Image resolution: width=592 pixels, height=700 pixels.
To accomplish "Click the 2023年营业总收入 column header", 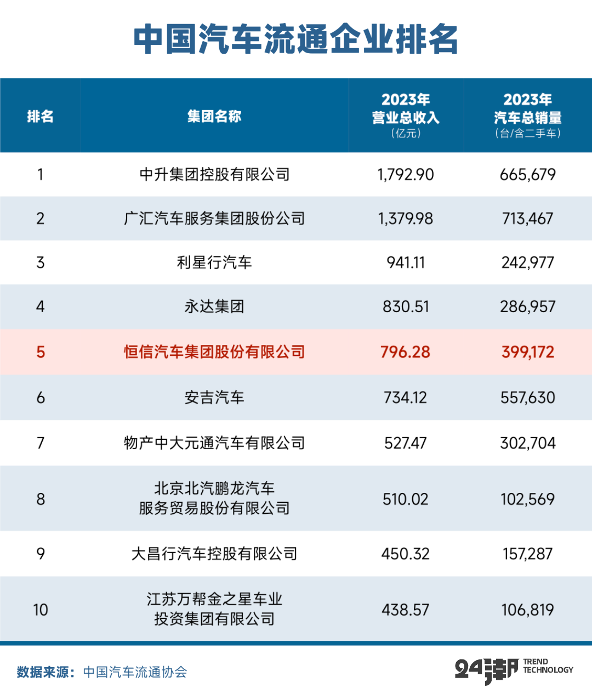I will point(406,116).
